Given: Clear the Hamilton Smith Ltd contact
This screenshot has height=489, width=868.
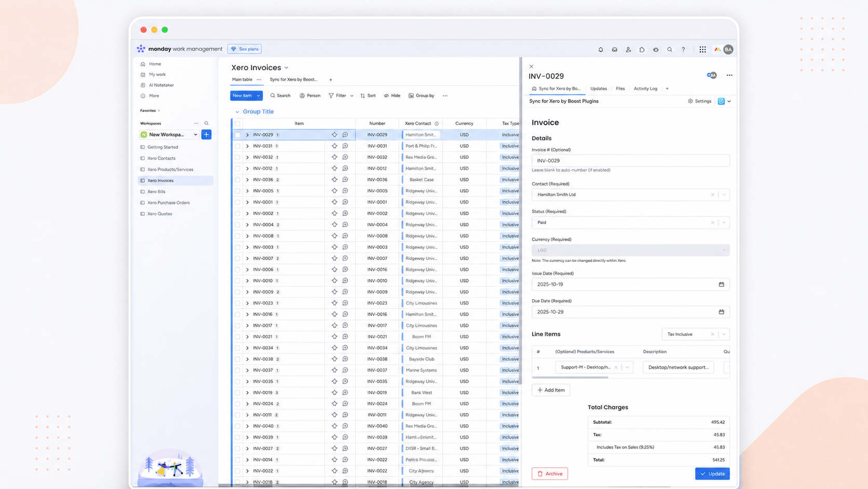Looking at the screenshot, I should coord(712,195).
